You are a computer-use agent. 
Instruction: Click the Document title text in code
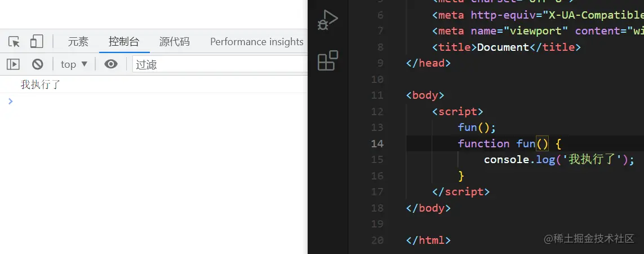tap(503, 47)
